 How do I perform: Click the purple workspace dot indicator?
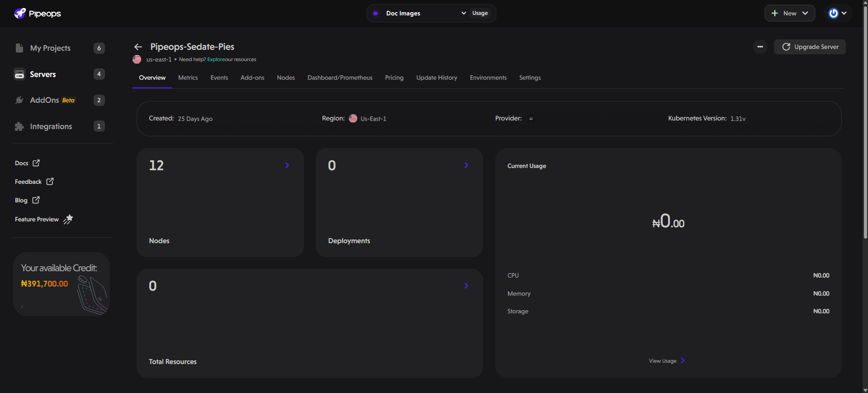pos(375,13)
